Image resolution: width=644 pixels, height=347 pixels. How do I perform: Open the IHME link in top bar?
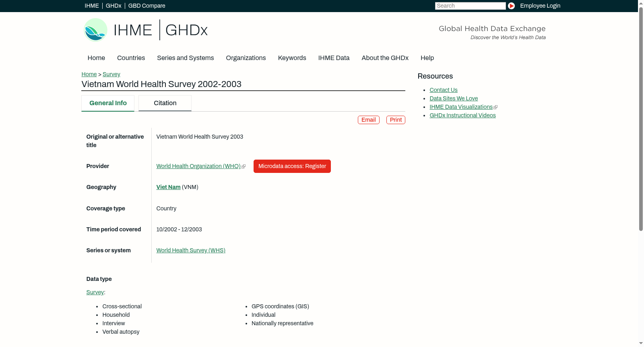92,6
